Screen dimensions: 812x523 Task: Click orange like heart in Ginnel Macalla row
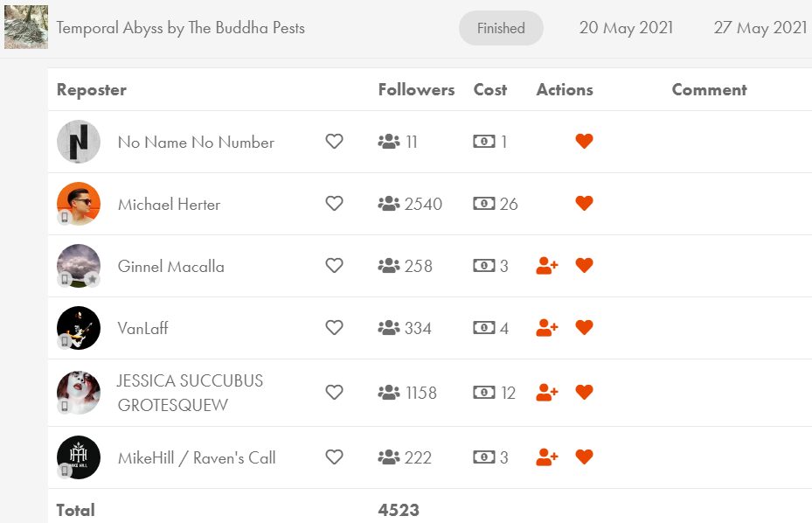tap(584, 265)
